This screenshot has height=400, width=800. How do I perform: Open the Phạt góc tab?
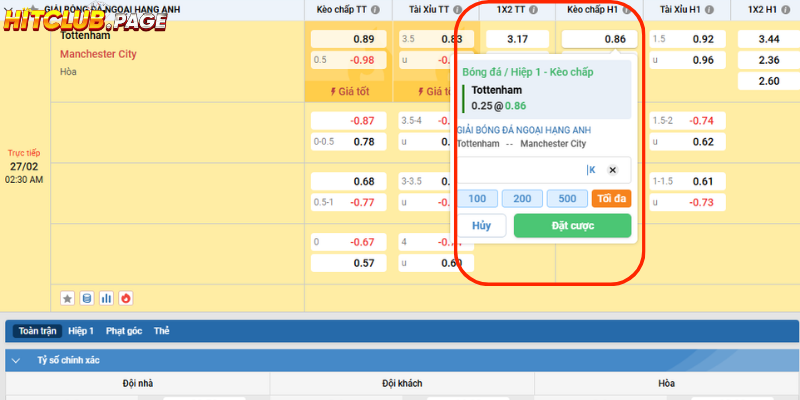(123, 331)
